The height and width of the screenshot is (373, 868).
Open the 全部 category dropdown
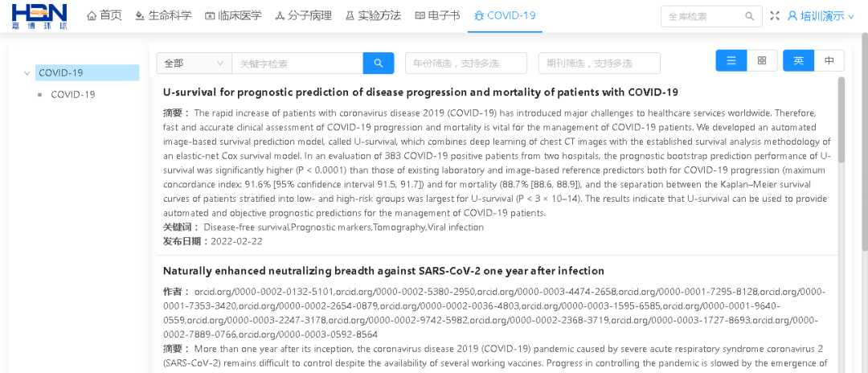[194, 64]
